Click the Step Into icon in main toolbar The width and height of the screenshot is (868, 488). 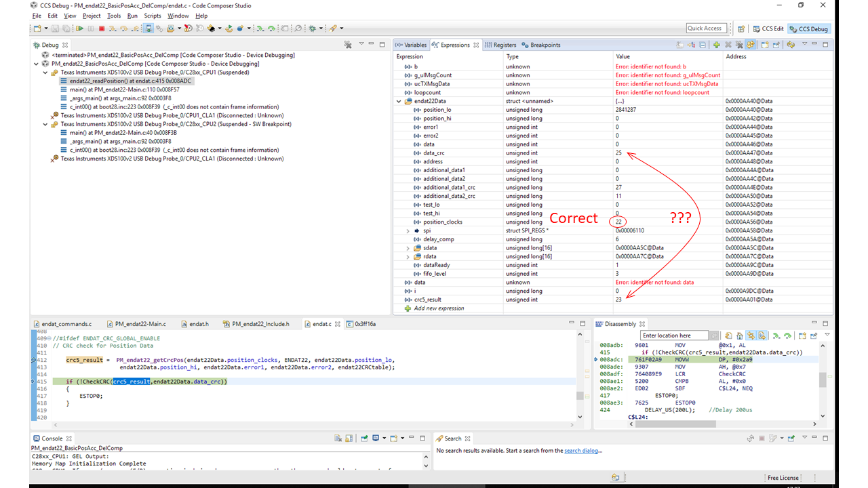[x=113, y=28]
